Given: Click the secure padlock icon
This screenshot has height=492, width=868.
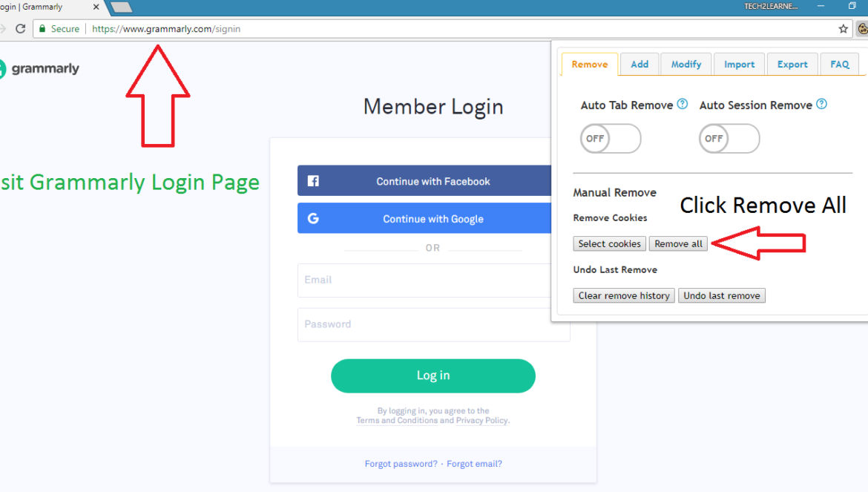Looking at the screenshot, I should [42, 29].
